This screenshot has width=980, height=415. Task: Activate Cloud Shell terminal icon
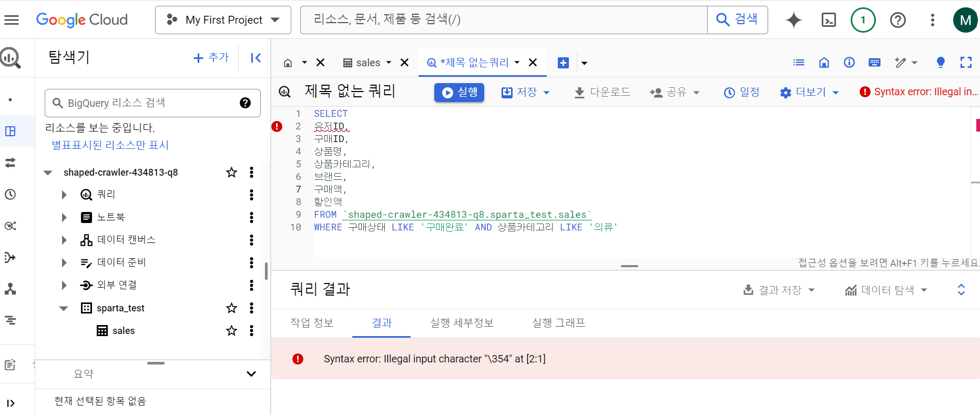point(829,20)
